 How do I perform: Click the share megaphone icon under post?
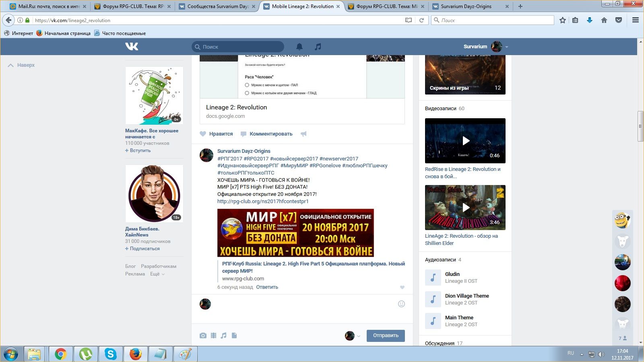[x=303, y=134]
